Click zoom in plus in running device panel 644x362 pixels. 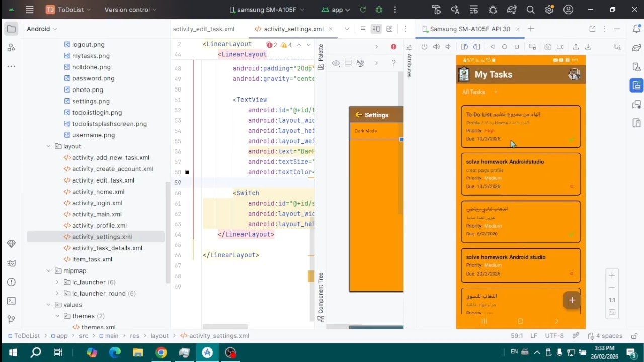tap(612, 275)
